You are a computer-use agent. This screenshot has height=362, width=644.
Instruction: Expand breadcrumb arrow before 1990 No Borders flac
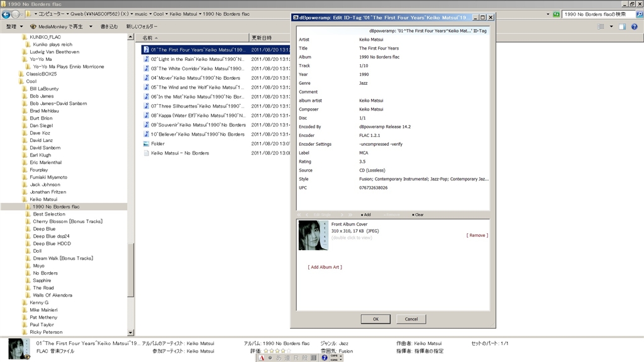200,14
